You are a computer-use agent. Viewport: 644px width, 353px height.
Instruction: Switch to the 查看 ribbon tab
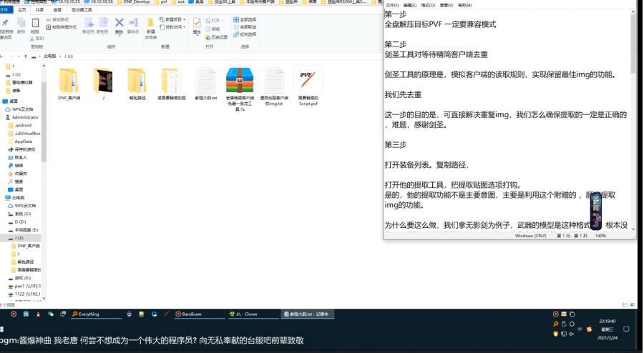coord(57,9)
